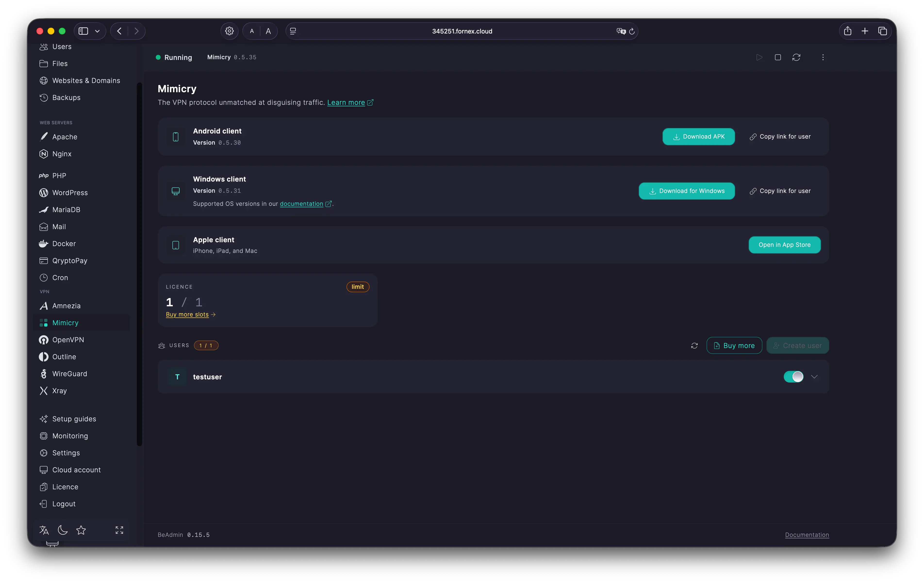924x583 pixels.
Task: Click the Create user button
Action: coord(797,345)
